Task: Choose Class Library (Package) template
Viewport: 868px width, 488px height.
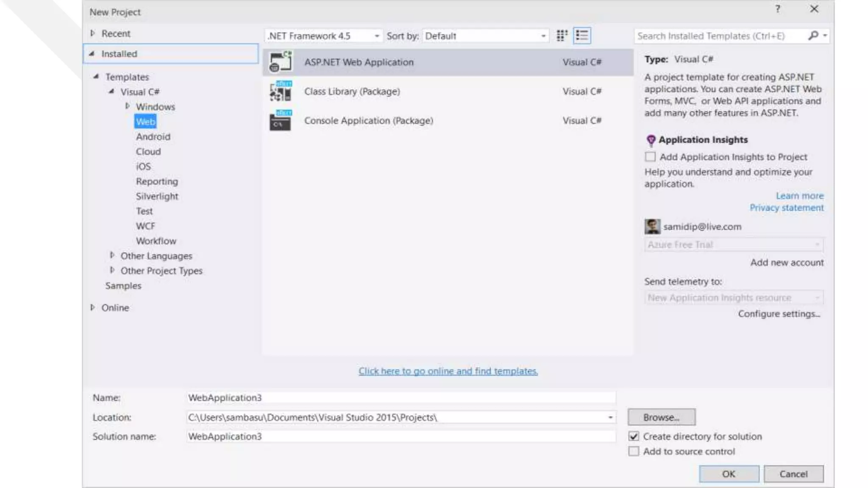Action: point(448,91)
